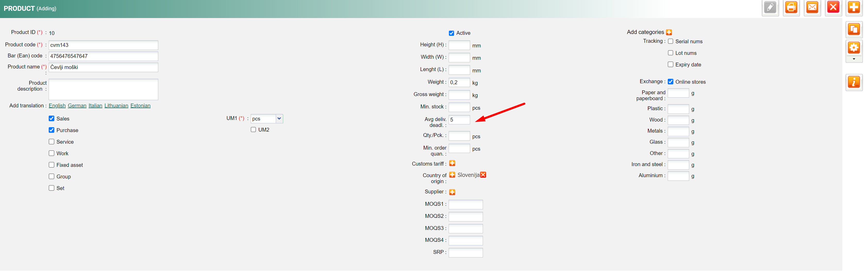The image size is (868, 275).
Task: Click the MOQS3 input field
Action: pyautogui.click(x=466, y=229)
